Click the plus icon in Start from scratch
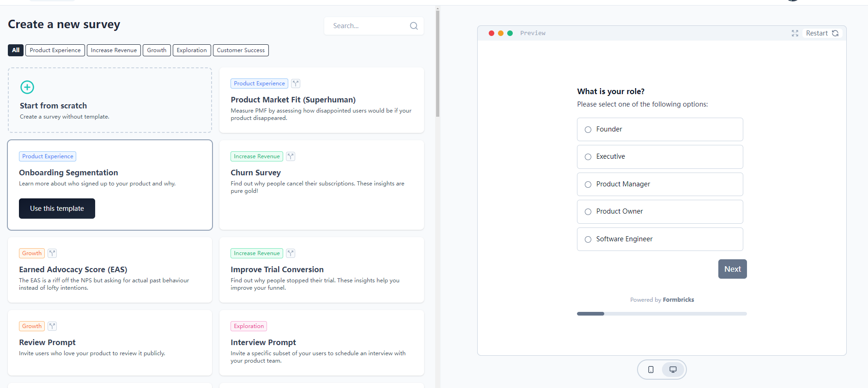This screenshot has width=868, height=388. click(27, 87)
